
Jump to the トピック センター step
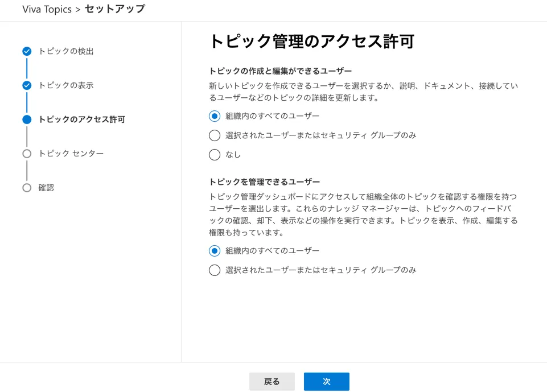[x=71, y=154]
